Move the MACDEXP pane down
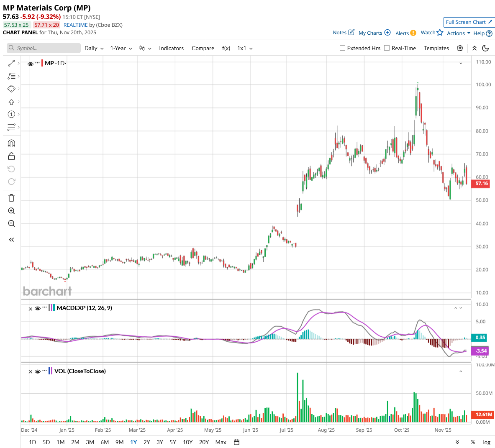Screen dimensions: 495x448 (x=461, y=308)
